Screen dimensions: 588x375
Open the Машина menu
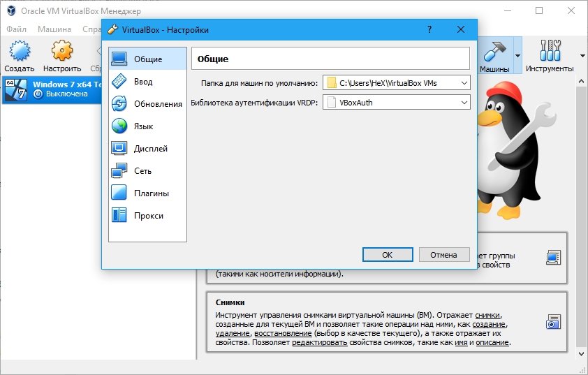click(x=54, y=29)
